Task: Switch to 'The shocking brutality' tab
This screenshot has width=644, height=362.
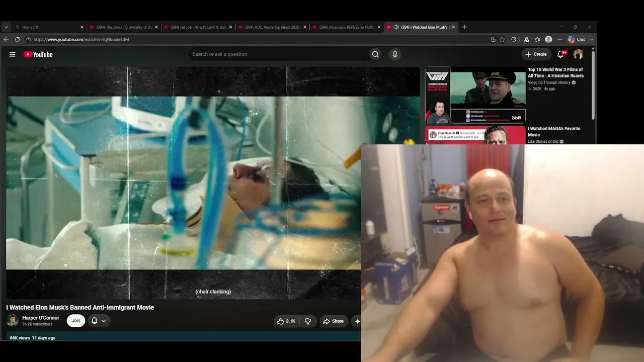Action: (x=123, y=27)
